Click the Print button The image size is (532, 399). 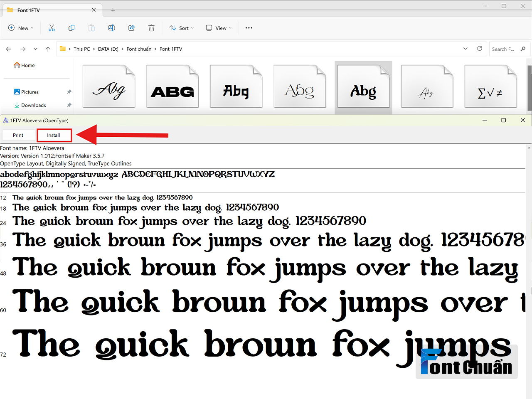[18, 135]
